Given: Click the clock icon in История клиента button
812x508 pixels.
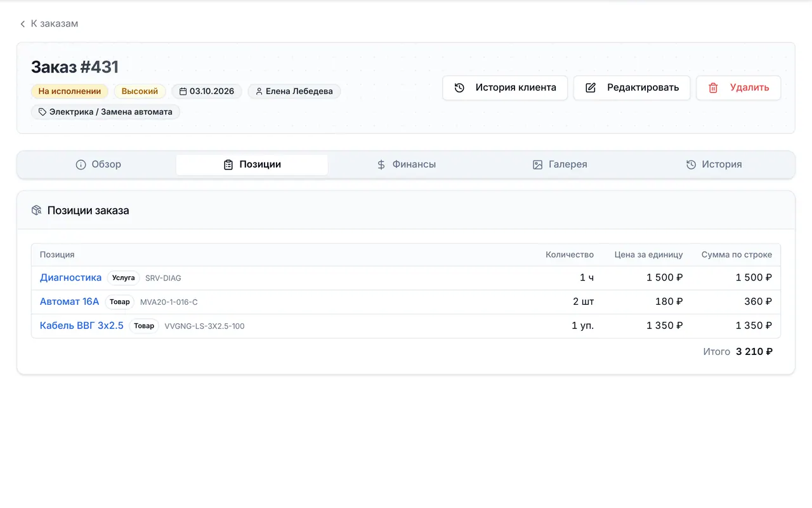Looking at the screenshot, I should coord(460,88).
